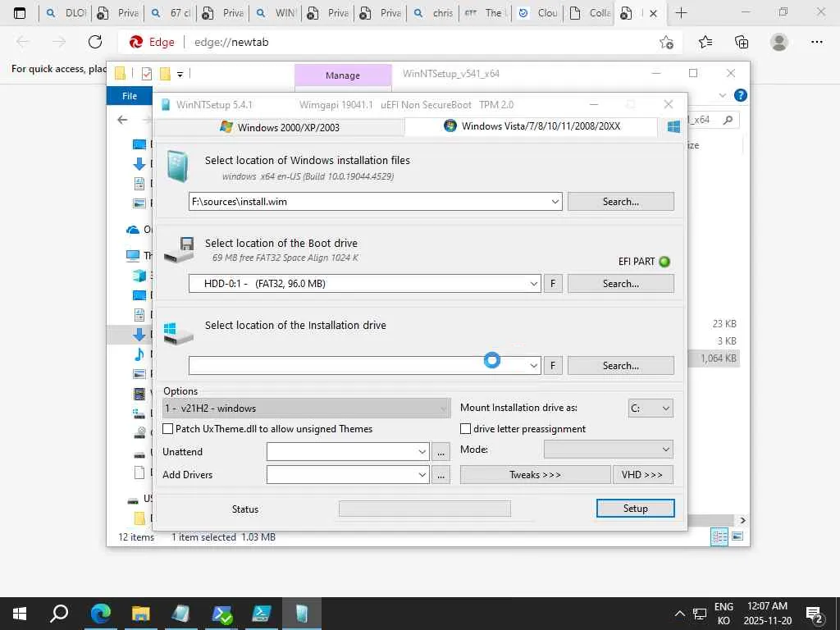Image resolution: width=840 pixels, height=630 pixels.
Task: Click the File Explorer horizontal scrollbar right arrow
Action: click(742, 520)
